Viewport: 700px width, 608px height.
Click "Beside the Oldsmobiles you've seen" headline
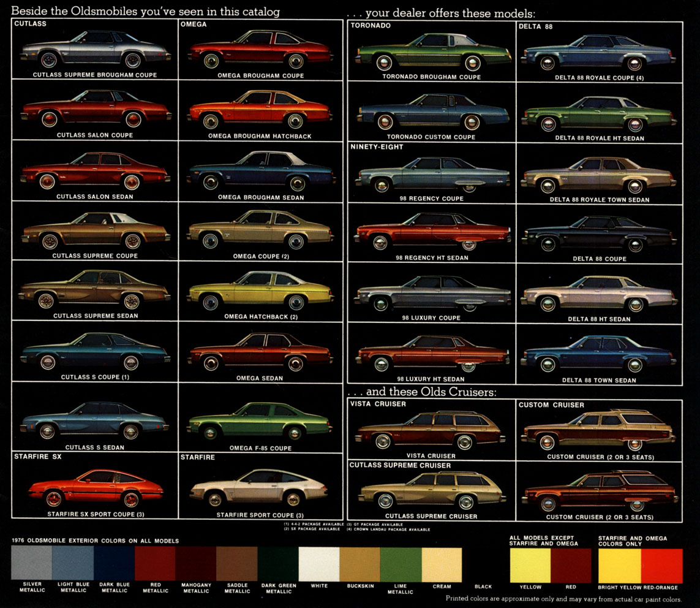click(x=146, y=11)
